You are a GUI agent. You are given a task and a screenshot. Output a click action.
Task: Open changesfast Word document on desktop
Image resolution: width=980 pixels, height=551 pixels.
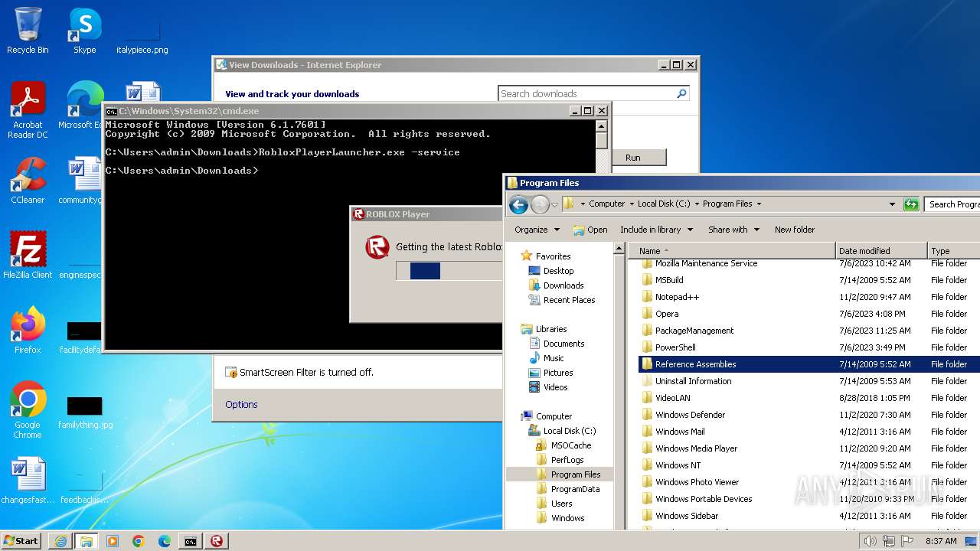click(28, 481)
